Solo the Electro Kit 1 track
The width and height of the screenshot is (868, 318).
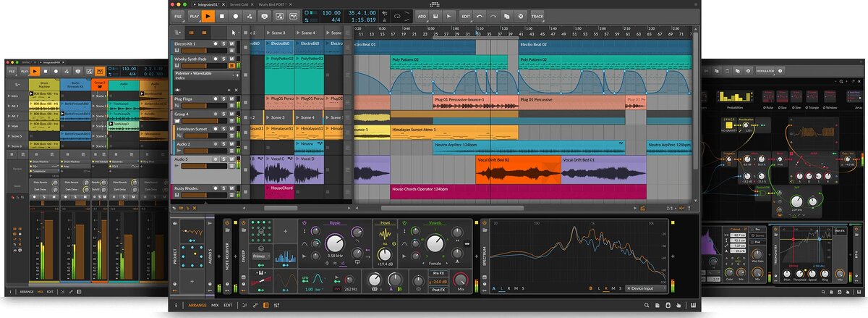pos(224,43)
